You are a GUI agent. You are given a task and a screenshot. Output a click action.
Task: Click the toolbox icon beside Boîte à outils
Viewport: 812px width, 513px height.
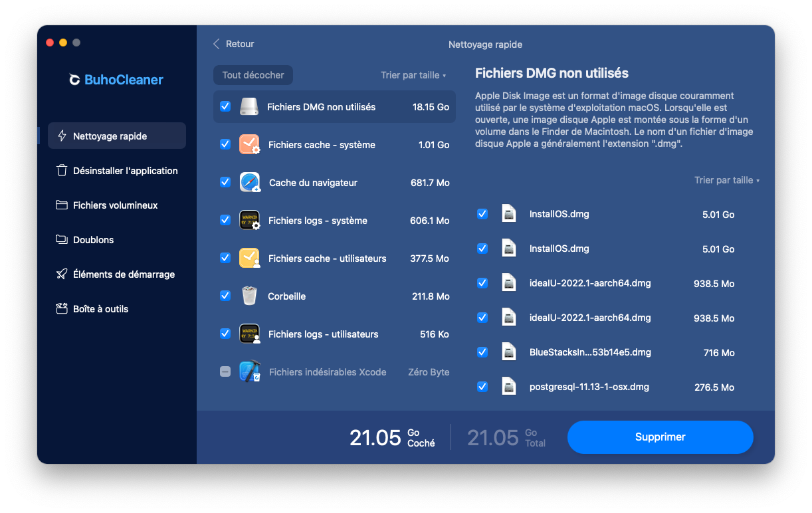click(x=62, y=308)
